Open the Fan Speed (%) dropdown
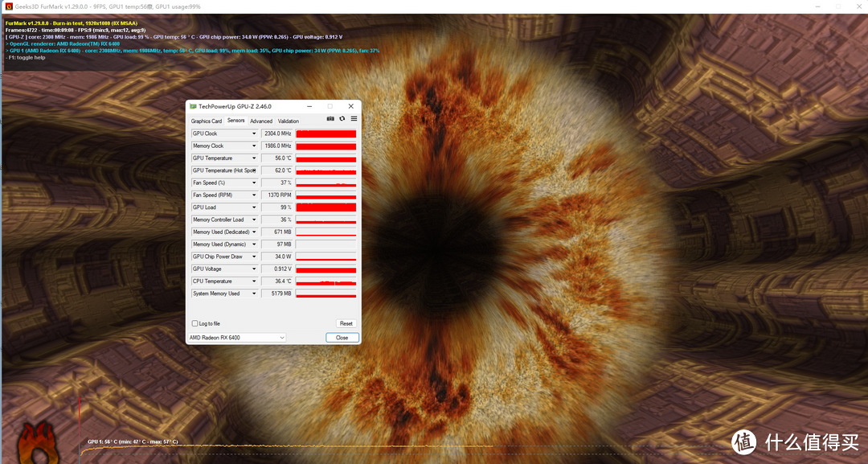The image size is (868, 464). [x=254, y=183]
